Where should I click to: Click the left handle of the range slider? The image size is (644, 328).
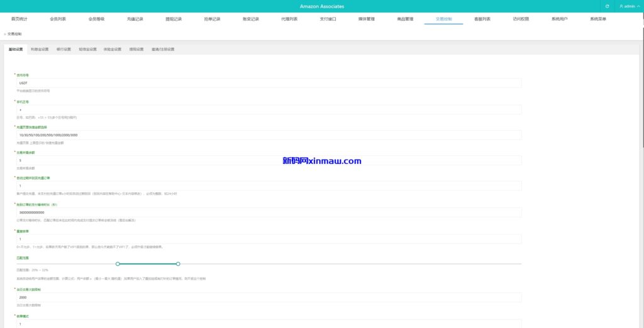118,264
